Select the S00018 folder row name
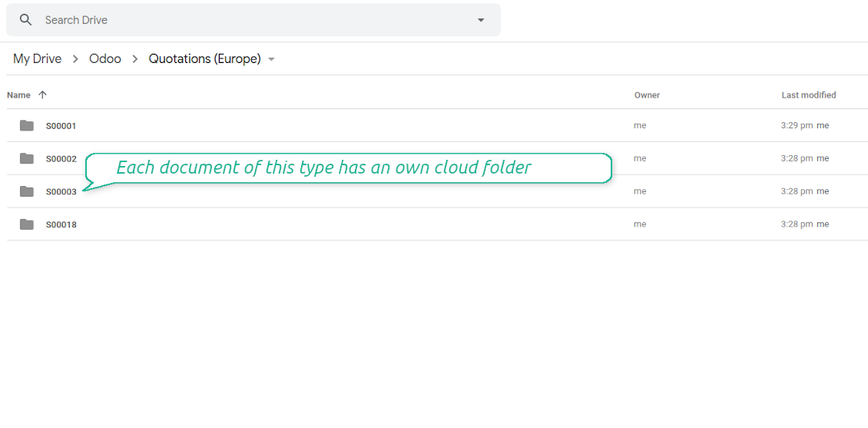Screen dimensions: 868x428 (61, 225)
